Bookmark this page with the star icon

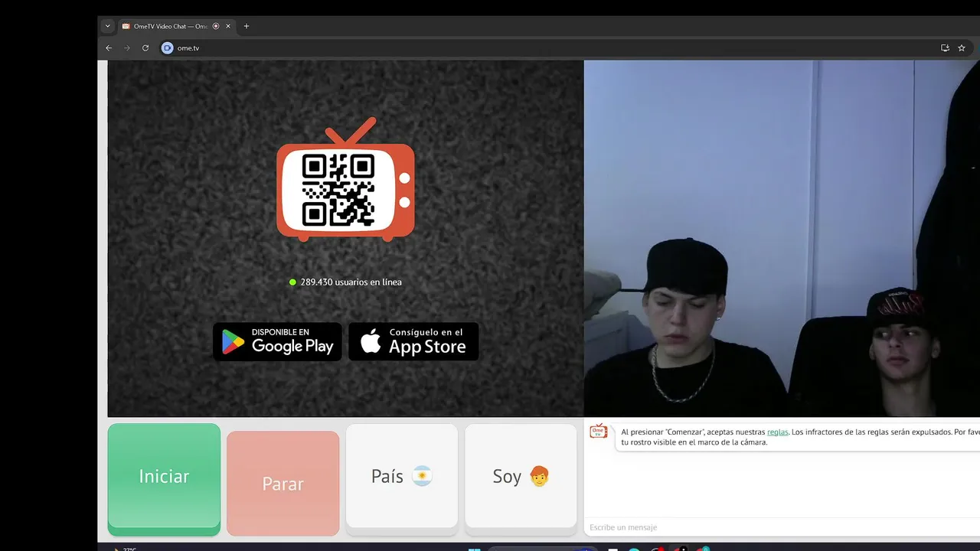[x=962, y=47]
